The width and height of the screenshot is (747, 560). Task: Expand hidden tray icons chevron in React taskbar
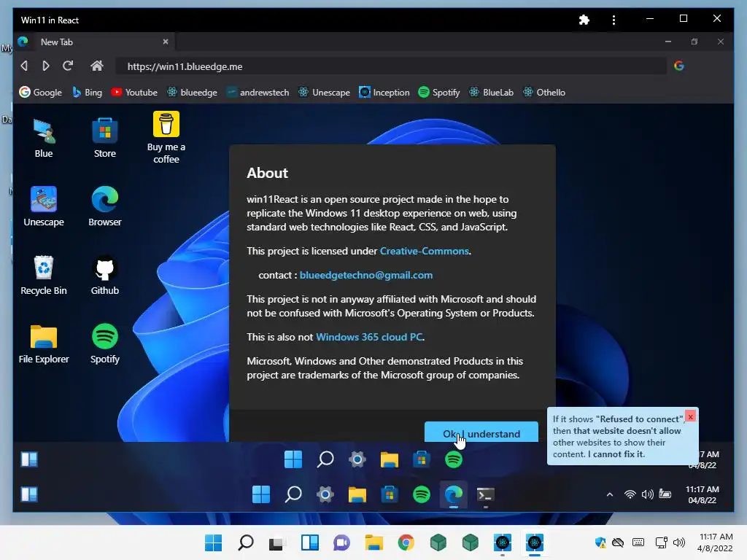[610, 494]
